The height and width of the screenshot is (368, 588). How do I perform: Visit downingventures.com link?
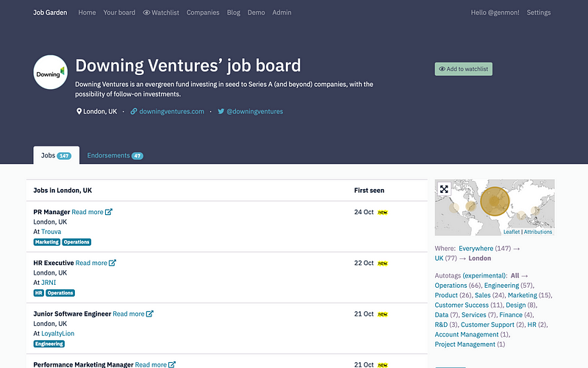(x=172, y=111)
